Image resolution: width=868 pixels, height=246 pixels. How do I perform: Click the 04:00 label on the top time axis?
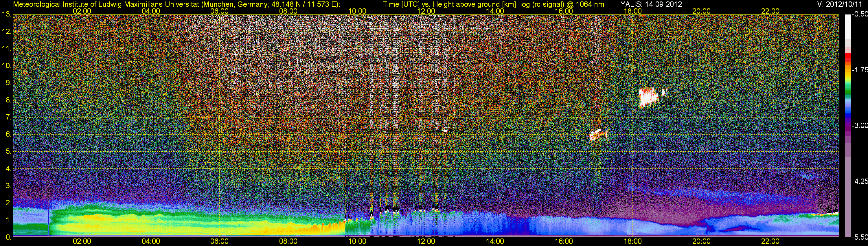pos(151,11)
